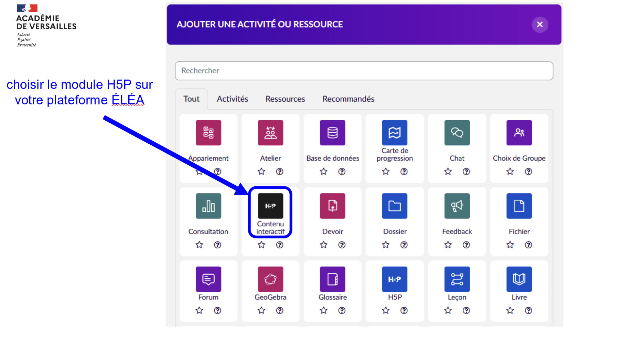Select the Contenu interactif H5P activity icon

coord(270,206)
